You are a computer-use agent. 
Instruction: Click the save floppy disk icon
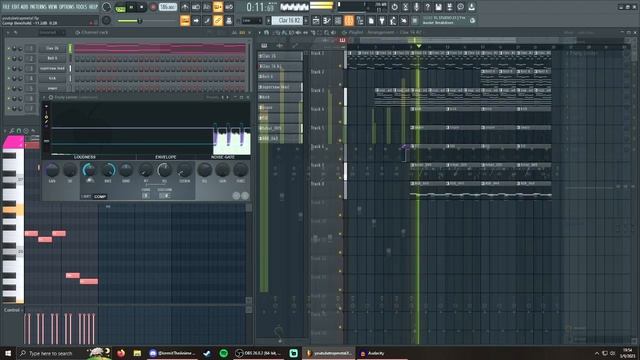tap(438, 7)
